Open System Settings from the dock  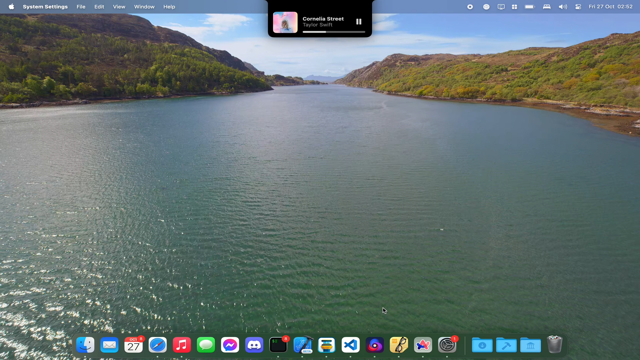[447, 345]
